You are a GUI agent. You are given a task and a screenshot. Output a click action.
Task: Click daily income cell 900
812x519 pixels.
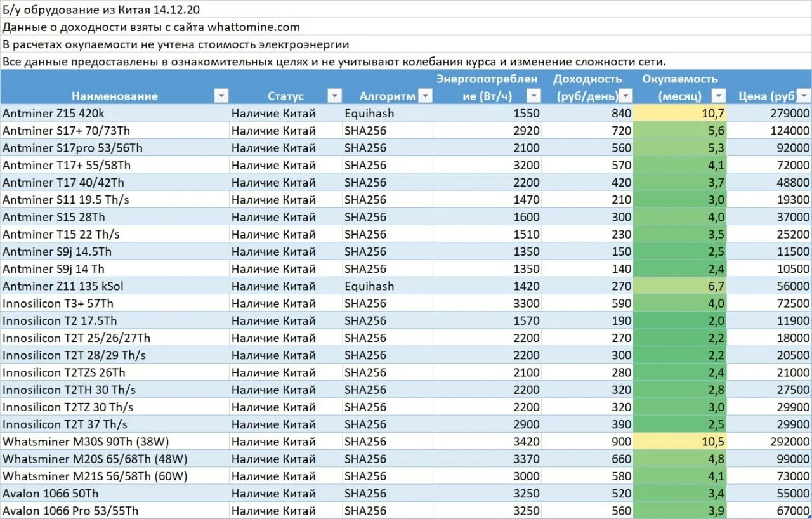pyautogui.click(x=588, y=442)
